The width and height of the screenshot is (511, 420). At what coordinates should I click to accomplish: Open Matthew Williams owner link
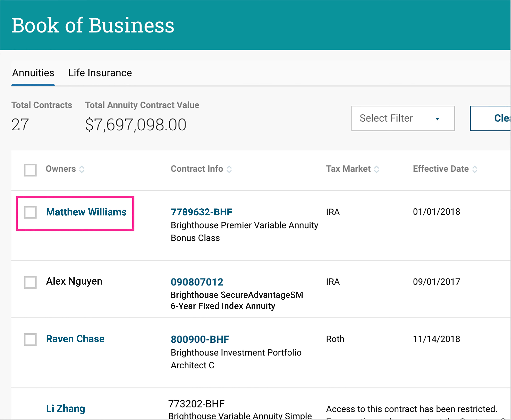coord(86,212)
